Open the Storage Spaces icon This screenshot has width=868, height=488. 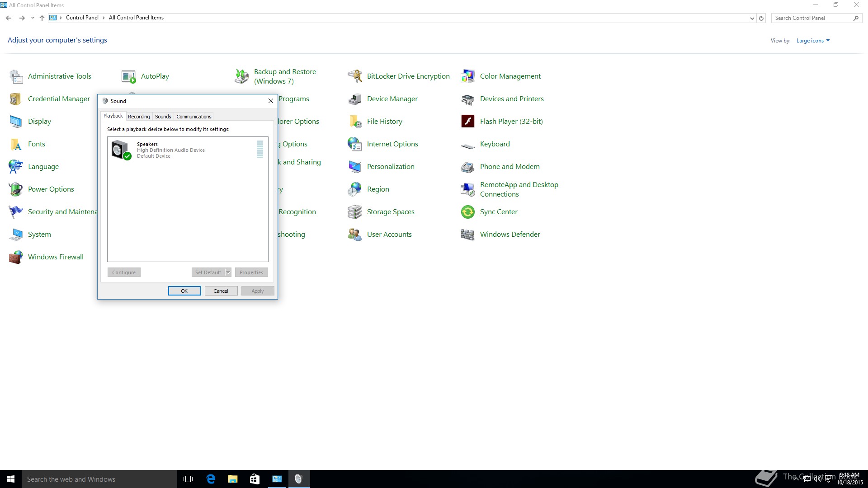pos(355,212)
